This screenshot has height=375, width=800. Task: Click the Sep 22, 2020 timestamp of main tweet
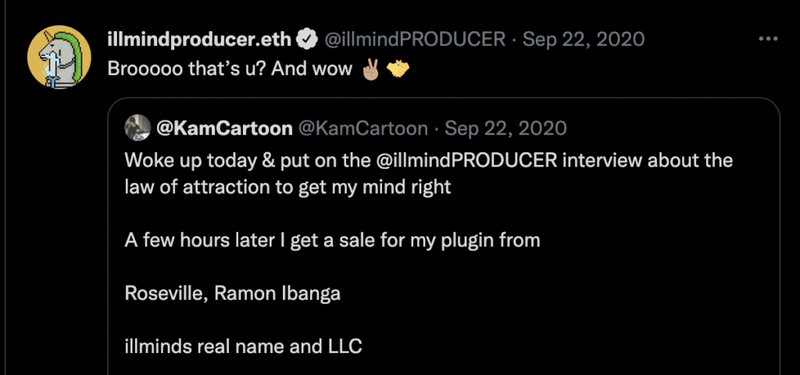[x=583, y=39]
